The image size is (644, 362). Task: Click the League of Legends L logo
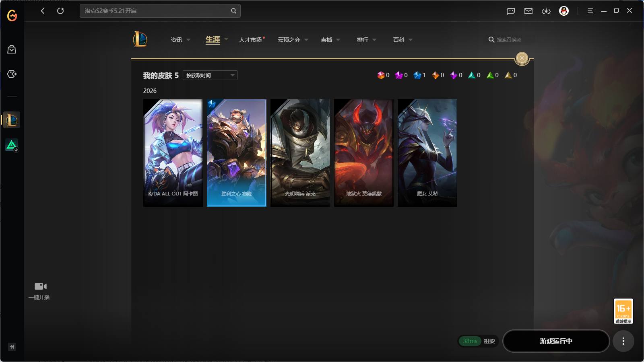(x=140, y=39)
